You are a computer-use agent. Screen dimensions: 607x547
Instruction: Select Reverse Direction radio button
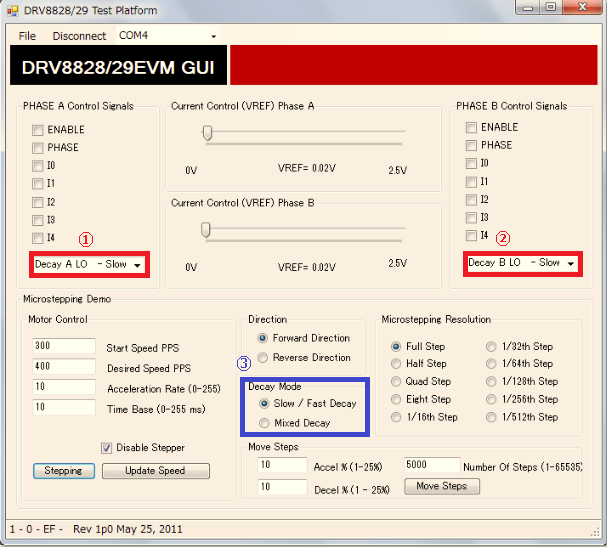(x=262, y=357)
